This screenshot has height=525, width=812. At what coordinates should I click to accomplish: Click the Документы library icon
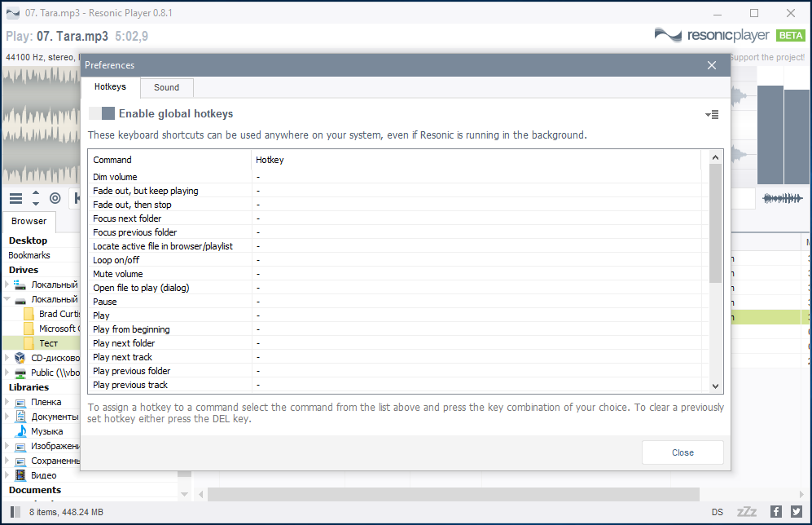[x=20, y=416]
